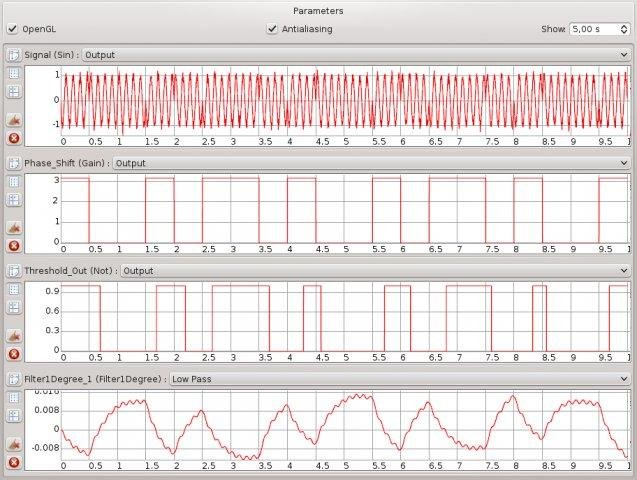Open the Phase_Shift (Gain) Output dropdown
The width and height of the screenshot is (637, 480).
pyautogui.click(x=372, y=162)
